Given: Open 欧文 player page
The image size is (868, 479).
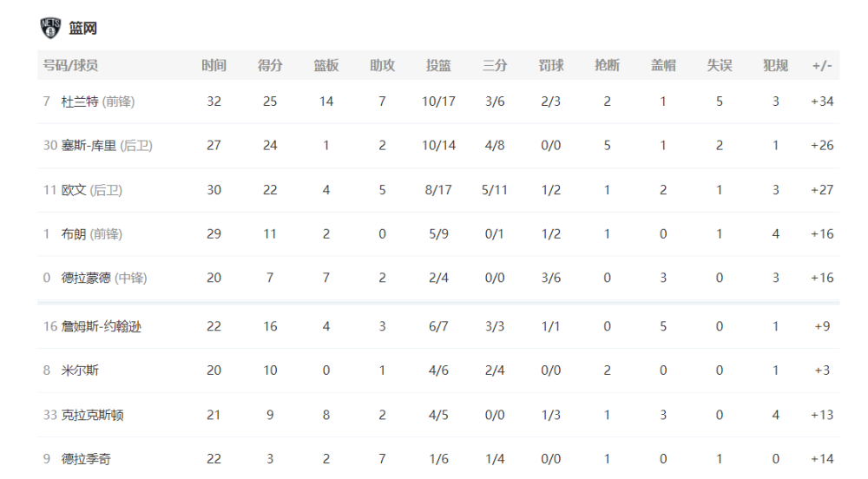Looking at the screenshot, I should (x=74, y=190).
